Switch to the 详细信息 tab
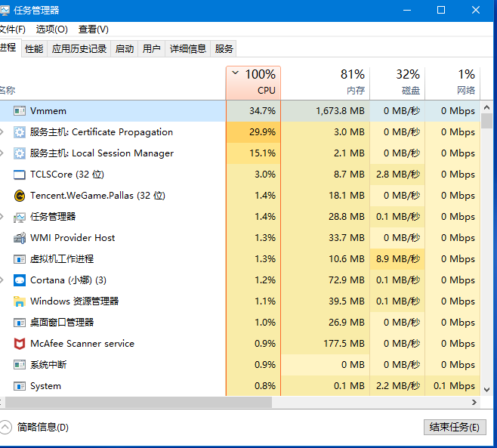This screenshot has width=497, height=448. click(x=187, y=49)
